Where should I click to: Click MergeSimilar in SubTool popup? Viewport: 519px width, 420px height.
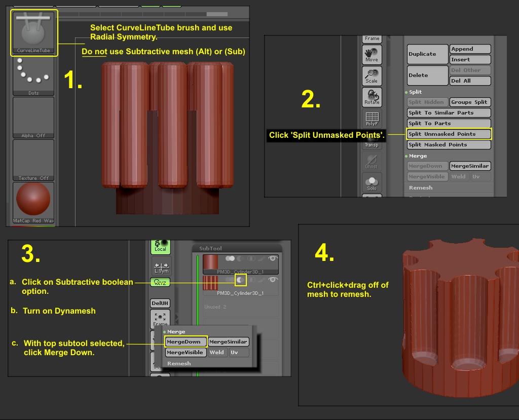point(229,341)
